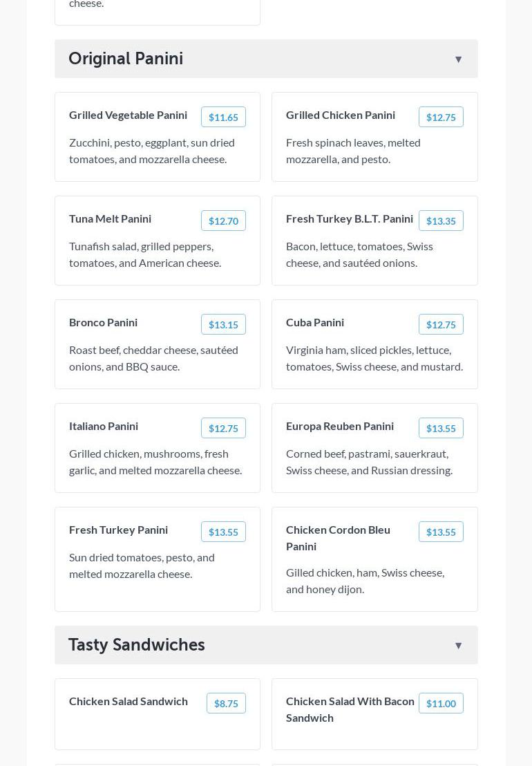
Task: Add Grilled Chicken Panini for $12.75
Action: tap(441, 118)
